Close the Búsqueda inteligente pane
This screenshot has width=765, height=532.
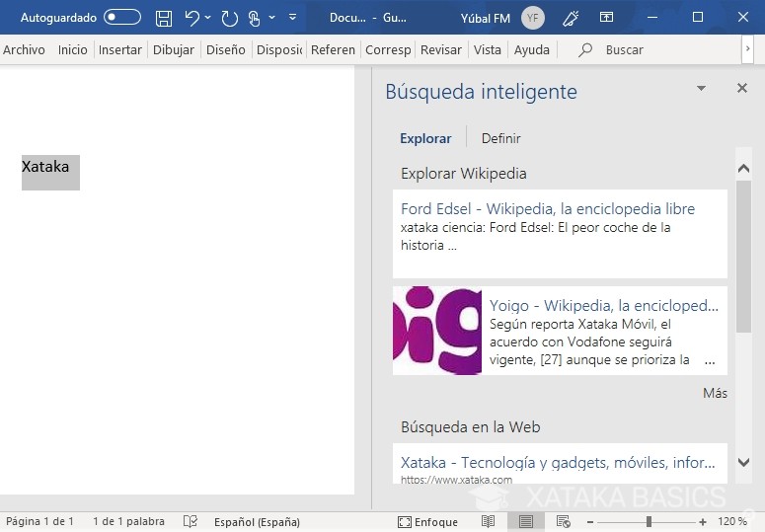742,89
